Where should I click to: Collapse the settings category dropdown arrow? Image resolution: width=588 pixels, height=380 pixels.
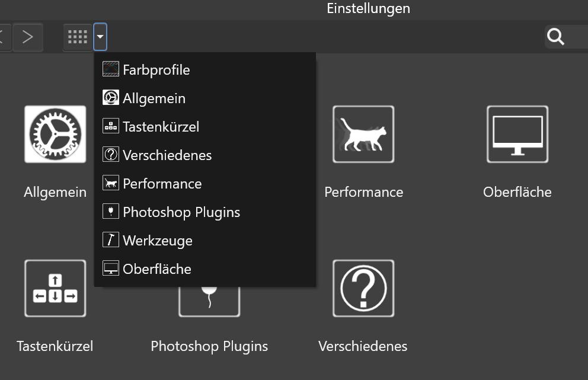(x=100, y=37)
